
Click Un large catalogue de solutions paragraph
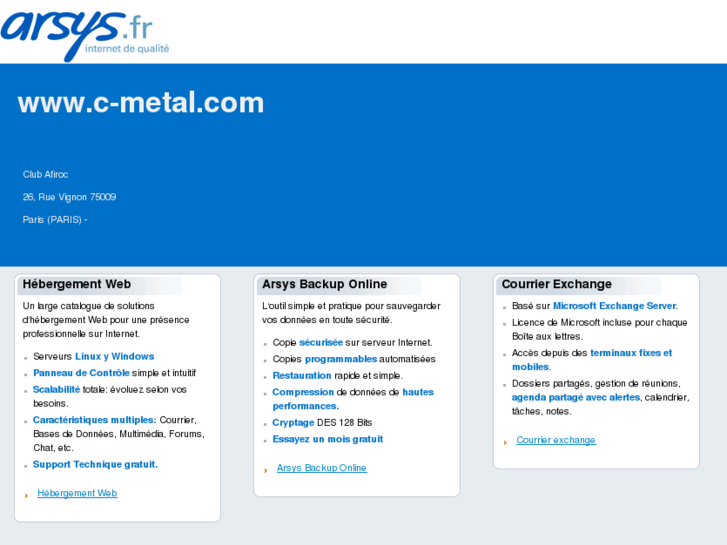coord(106,320)
